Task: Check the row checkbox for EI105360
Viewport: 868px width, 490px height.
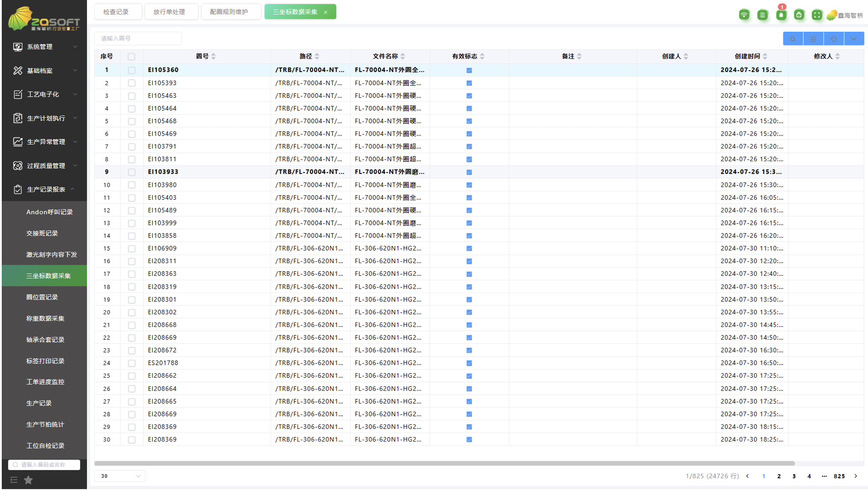Action: click(x=131, y=70)
